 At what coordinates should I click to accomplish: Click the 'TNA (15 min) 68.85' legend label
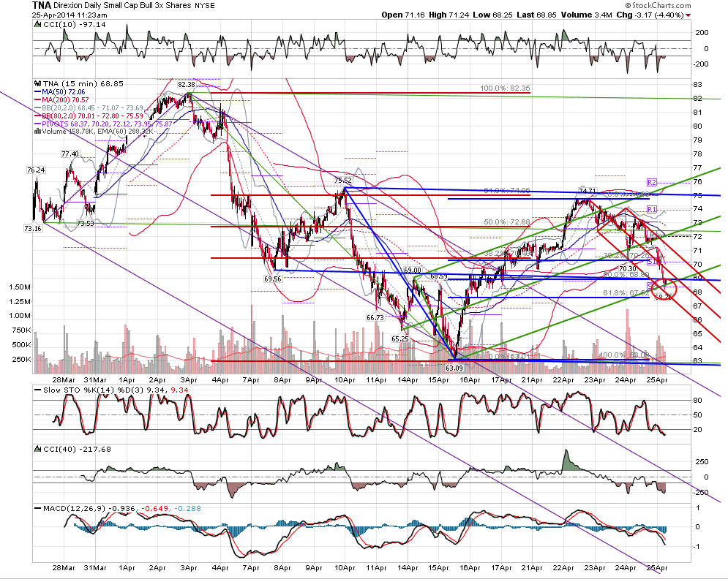[83, 84]
